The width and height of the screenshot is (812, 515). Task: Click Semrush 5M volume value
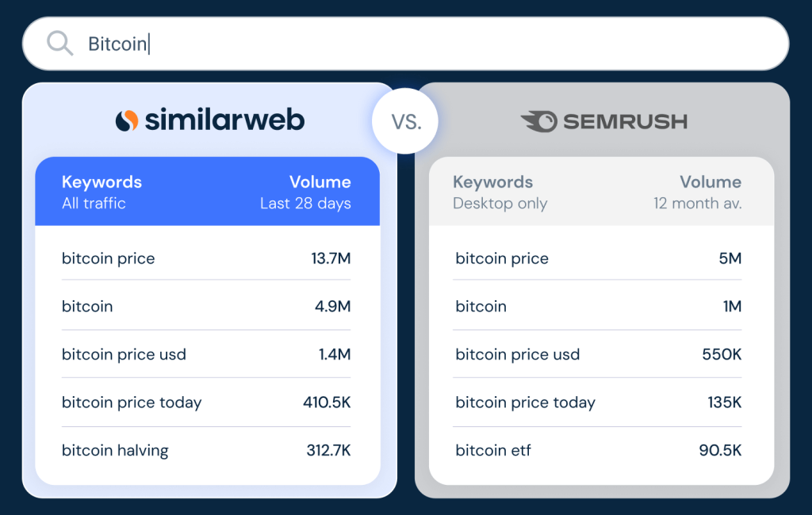click(730, 258)
